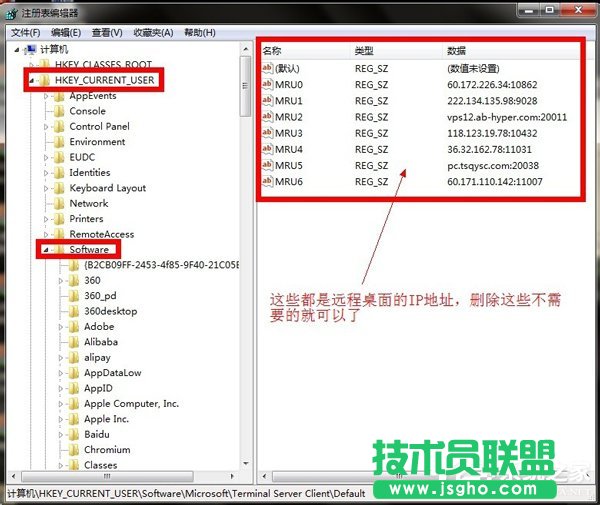
Task: Click the 360_pd folder icon
Action: click(x=74, y=296)
